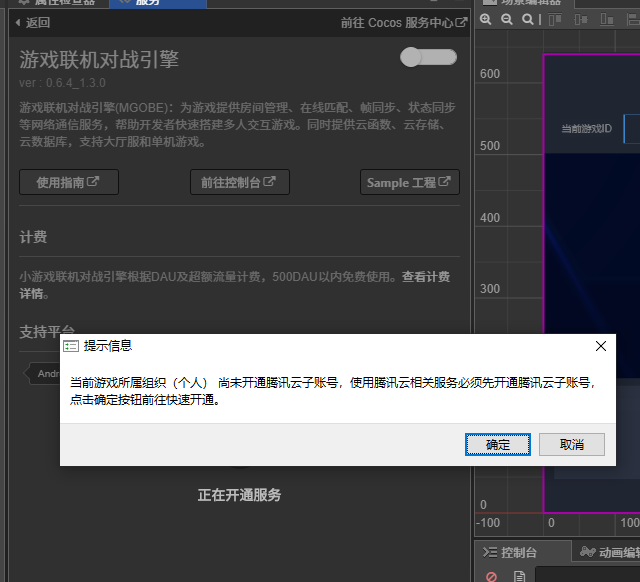Click the align left icon
This screenshot has height=582, width=640.
coord(632,19)
